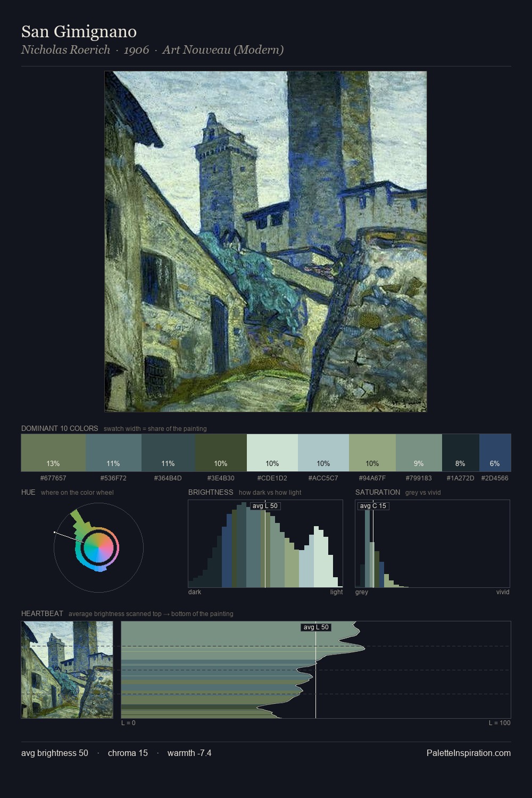Click the 'light' brightness axis label

336,592
